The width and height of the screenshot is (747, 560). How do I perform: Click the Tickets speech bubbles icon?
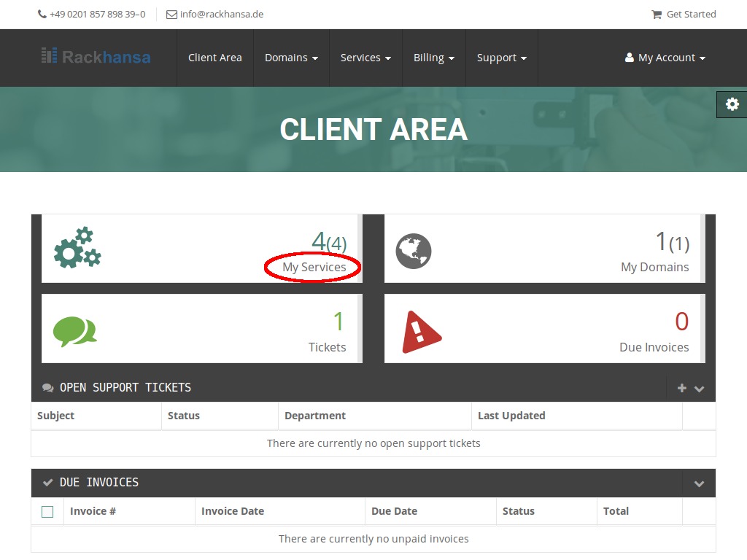point(75,332)
